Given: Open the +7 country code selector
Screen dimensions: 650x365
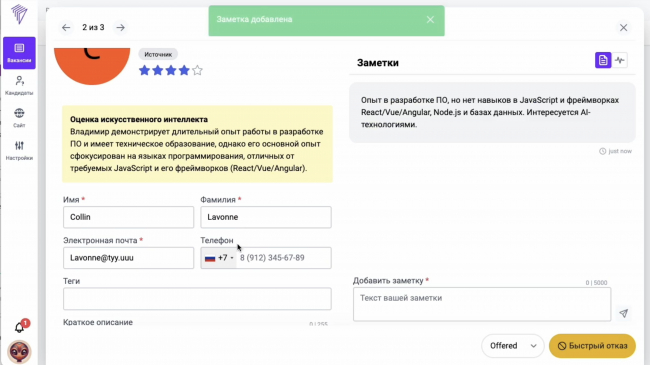Looking at the screenshot, I should (219, 258).
